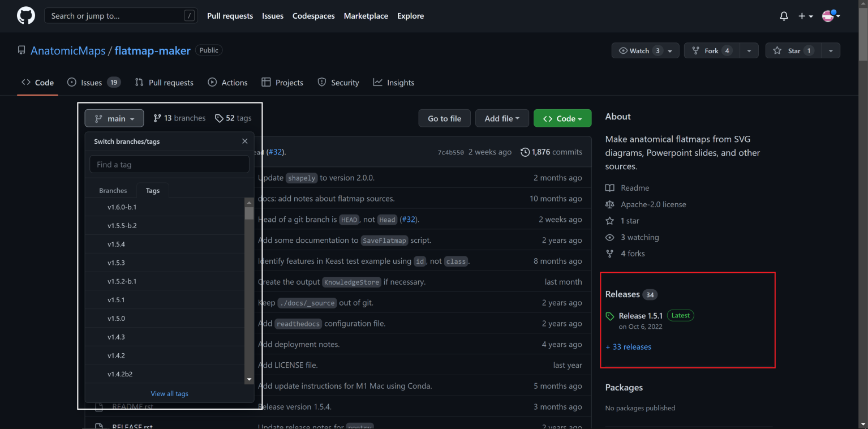Expand the Star lists dropdown arrow

[831, 50]
